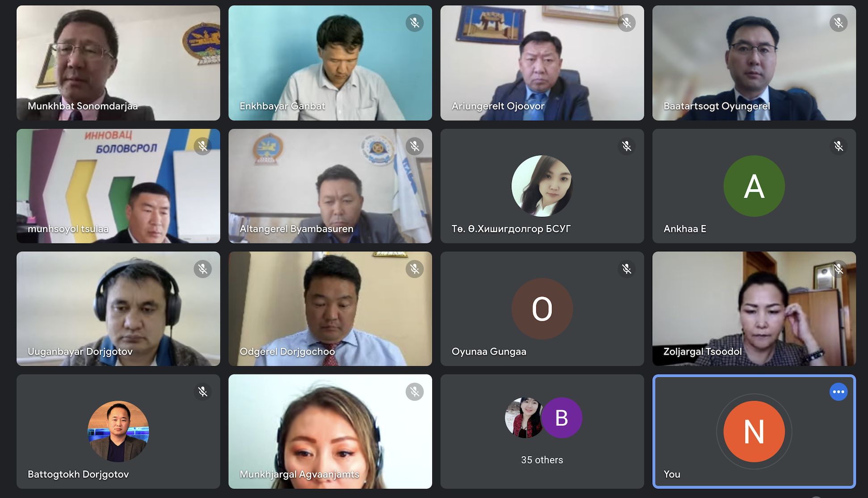
Task: Open the three-dot options on your tile
Action: click(839, 392)
